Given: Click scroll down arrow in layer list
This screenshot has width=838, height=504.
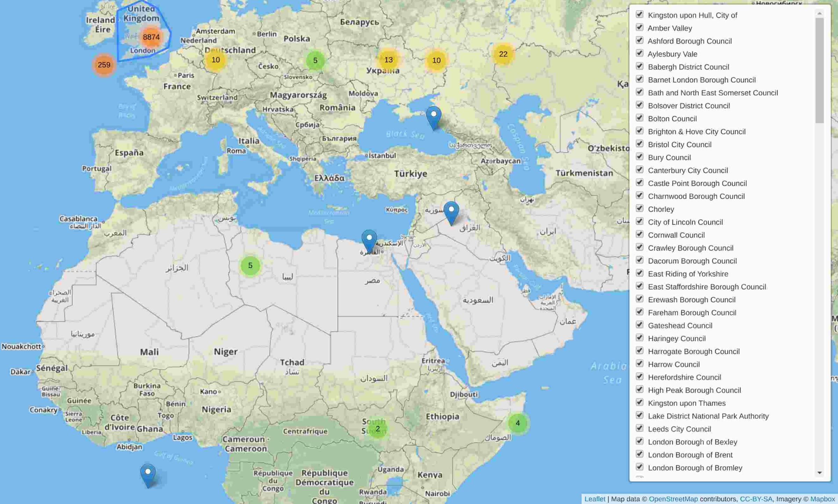Looking at the screenshot, I should point(819,473).
